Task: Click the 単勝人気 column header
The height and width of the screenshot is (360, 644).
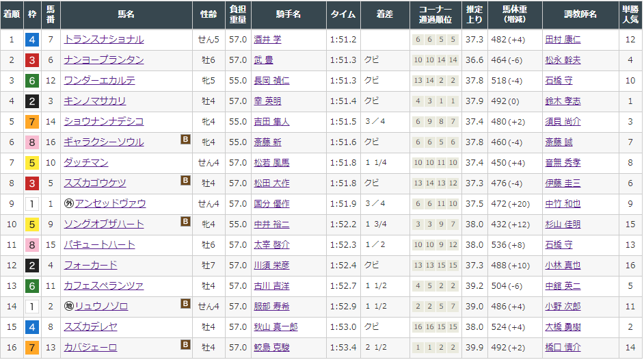Action: 630,14
